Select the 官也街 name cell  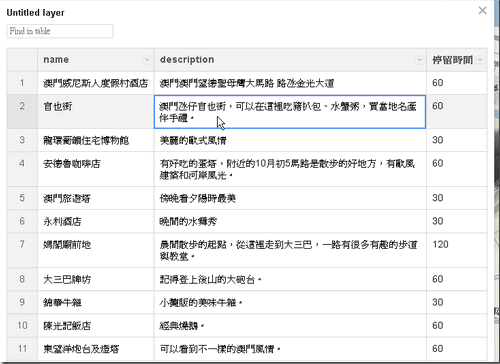(96, 112)
